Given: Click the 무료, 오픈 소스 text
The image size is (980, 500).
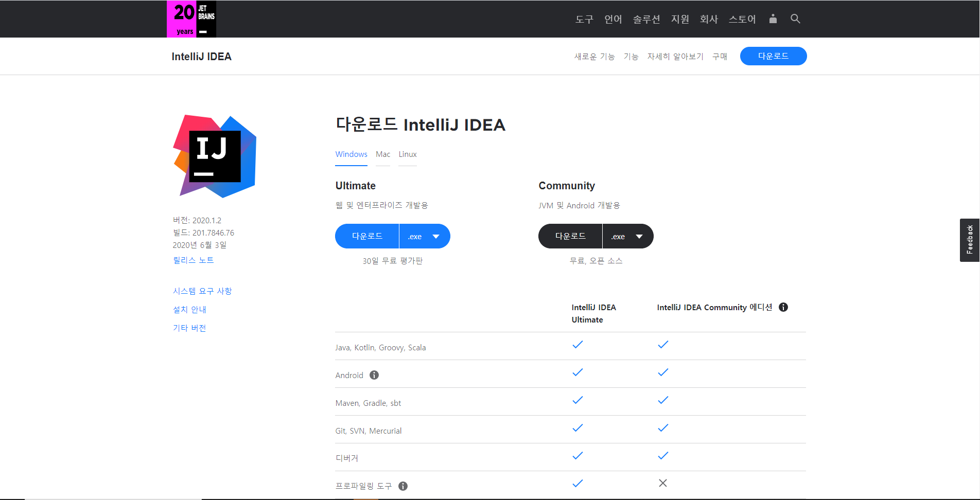Looking at the screenshot, I should [596, 261].
